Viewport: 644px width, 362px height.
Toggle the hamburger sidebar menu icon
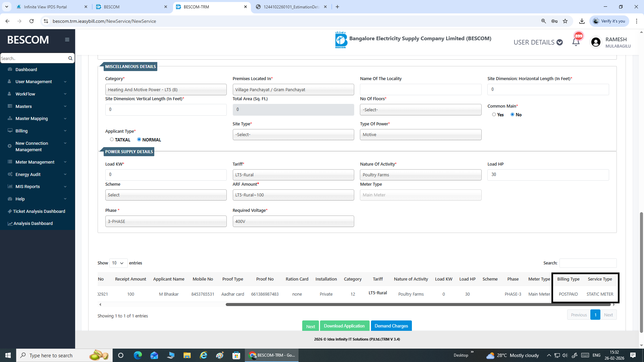pyautogui.click(x=67, y=40)
